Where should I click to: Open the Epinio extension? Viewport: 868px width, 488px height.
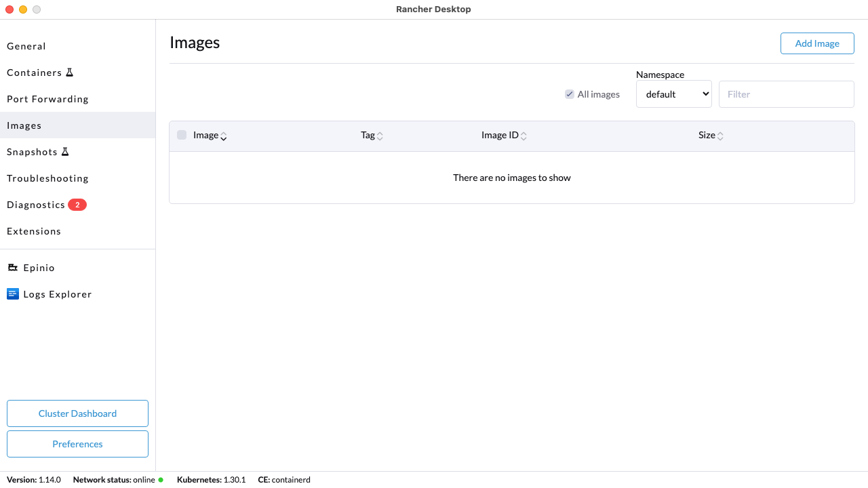coord(77,268)
